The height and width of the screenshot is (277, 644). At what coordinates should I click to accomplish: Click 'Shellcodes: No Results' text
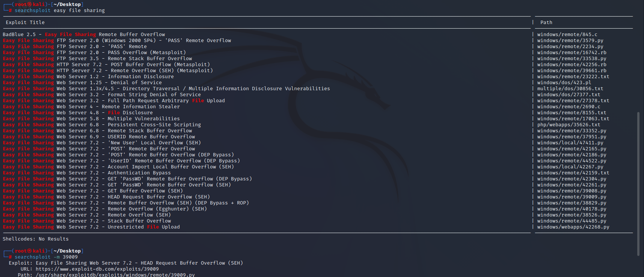coord(36,239)
